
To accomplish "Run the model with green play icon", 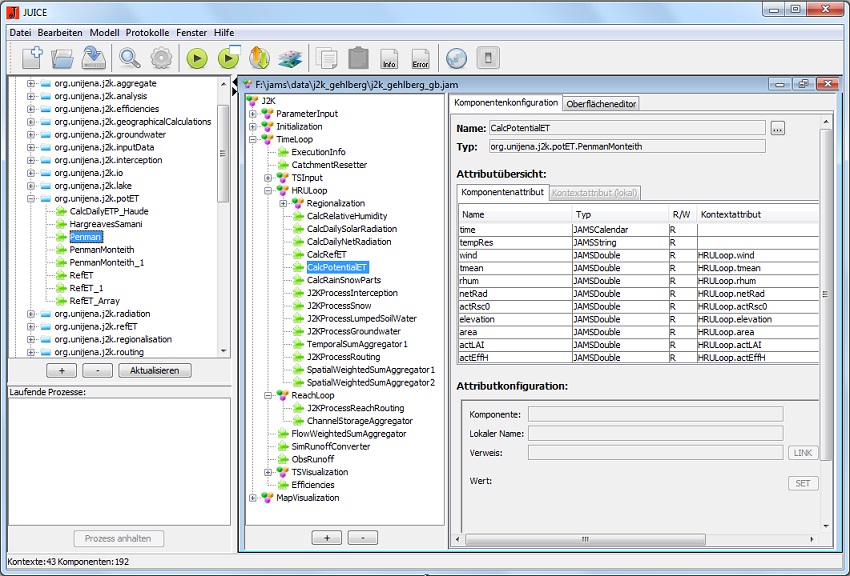I will click(196, 58).
